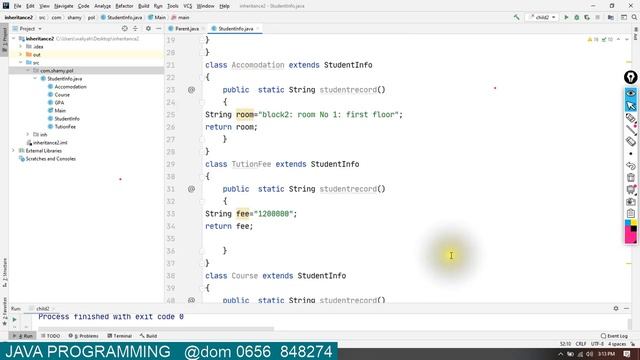Open the child2 run configuration dropdown
This screenshot has width=640, height=360.
tap(542, 18)
